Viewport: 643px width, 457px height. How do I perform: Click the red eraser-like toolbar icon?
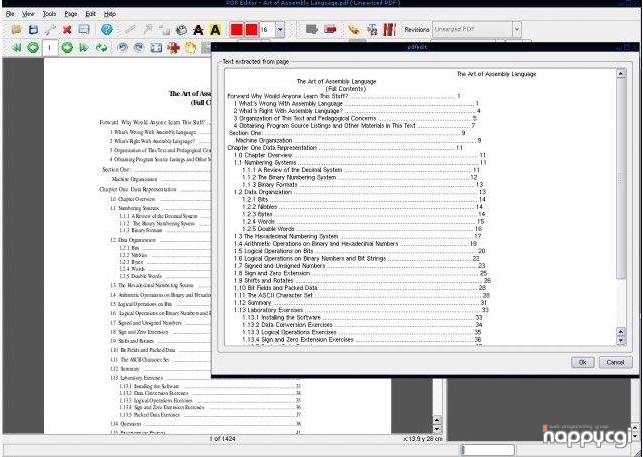(x=330, y=30)
